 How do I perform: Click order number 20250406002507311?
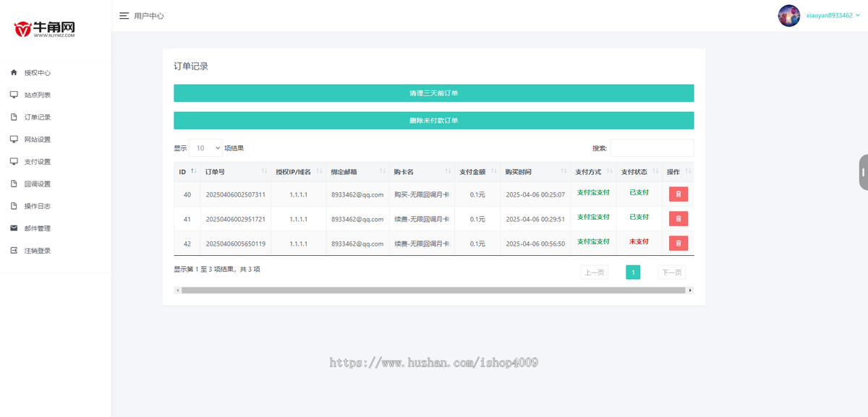click(x=236, y=194)
